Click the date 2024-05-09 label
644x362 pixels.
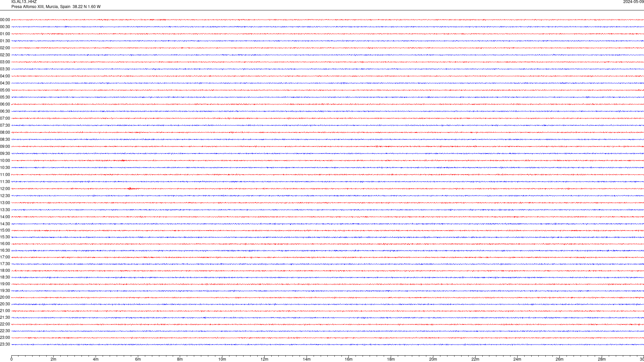[x=633, y=2]
